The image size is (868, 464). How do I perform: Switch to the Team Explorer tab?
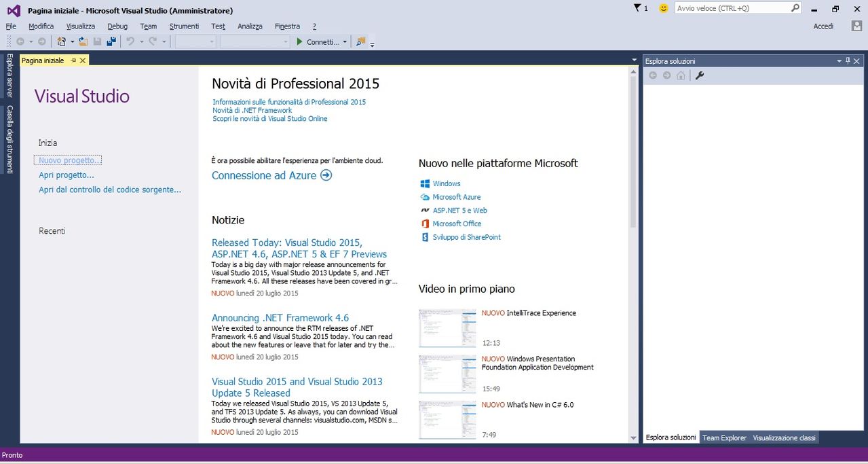pos(724,438)
